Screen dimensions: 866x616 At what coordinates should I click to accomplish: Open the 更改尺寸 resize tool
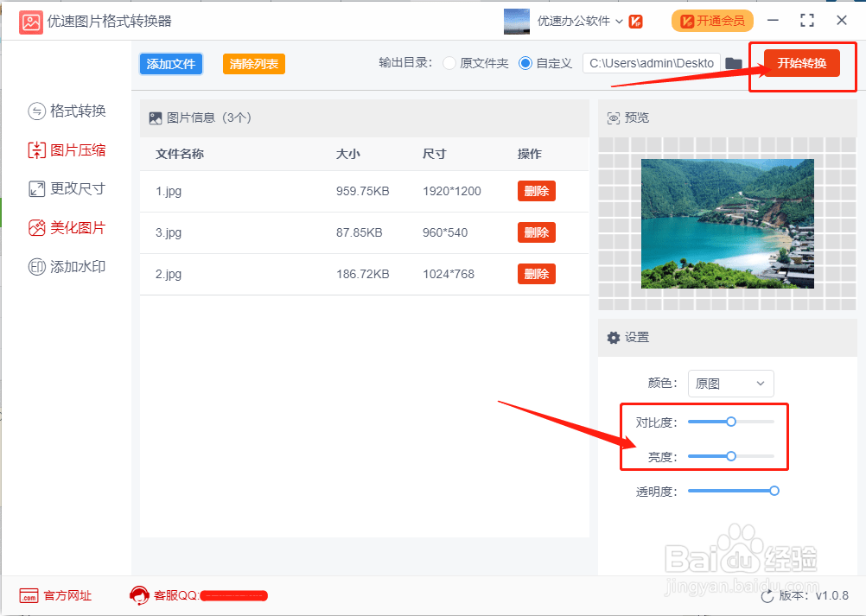click(67, 188)
